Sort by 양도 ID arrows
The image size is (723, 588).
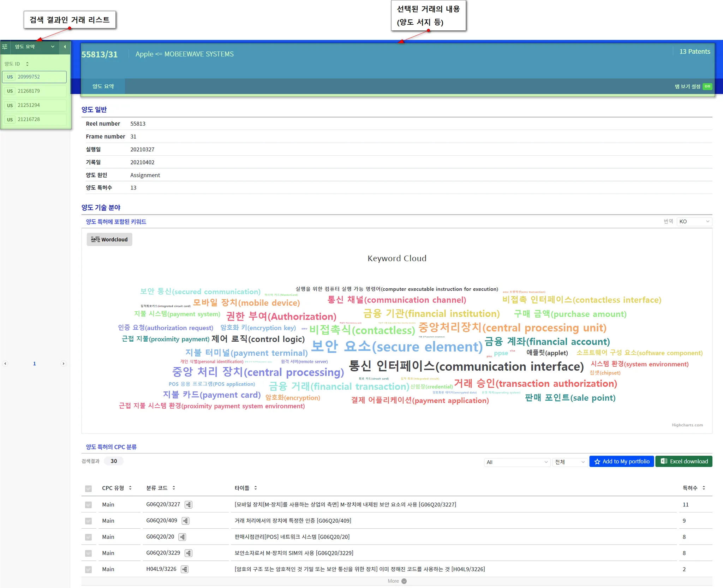[x=27, y=64]
